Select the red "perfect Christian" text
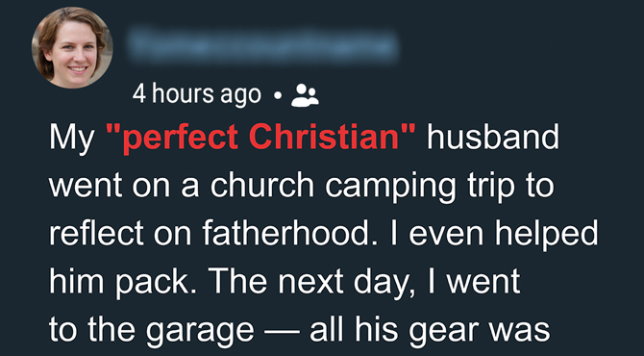The image size is (644, 356). point(261,138)
